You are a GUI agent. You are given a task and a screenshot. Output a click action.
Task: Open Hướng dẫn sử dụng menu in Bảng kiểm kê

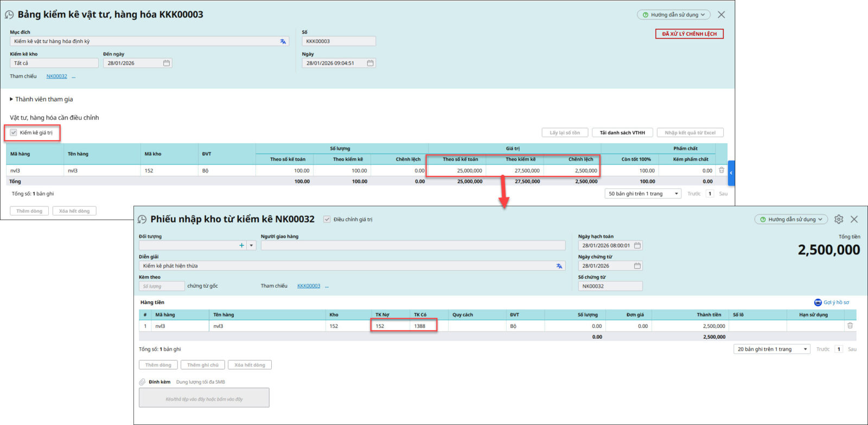(x=673, y=15)
